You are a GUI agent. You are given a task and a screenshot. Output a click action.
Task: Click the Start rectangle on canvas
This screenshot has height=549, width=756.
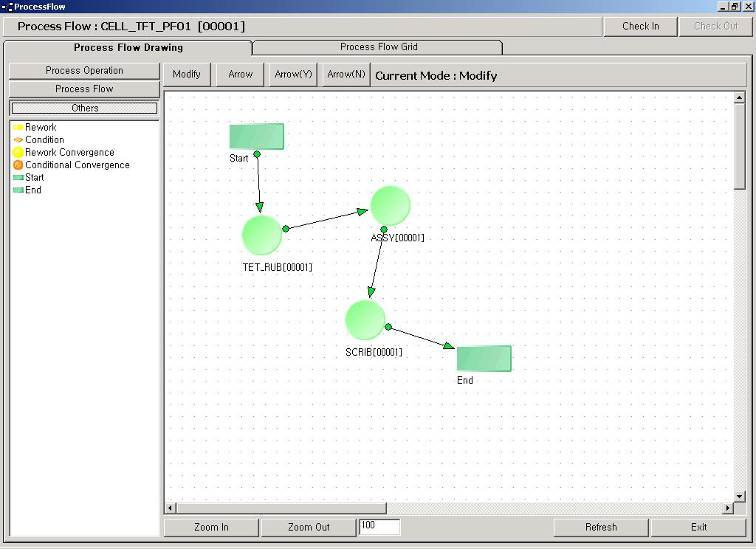coord(256,137)
